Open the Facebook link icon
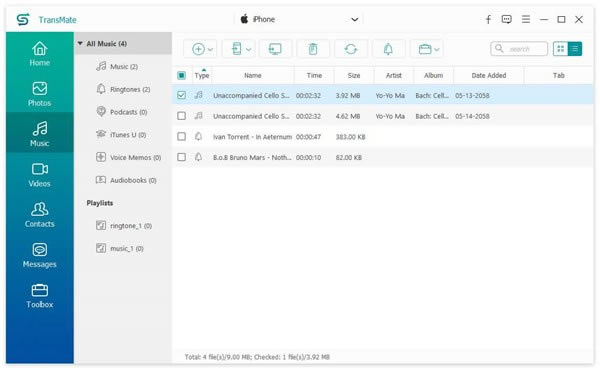600x370 pixels. [x=488, y=20]
